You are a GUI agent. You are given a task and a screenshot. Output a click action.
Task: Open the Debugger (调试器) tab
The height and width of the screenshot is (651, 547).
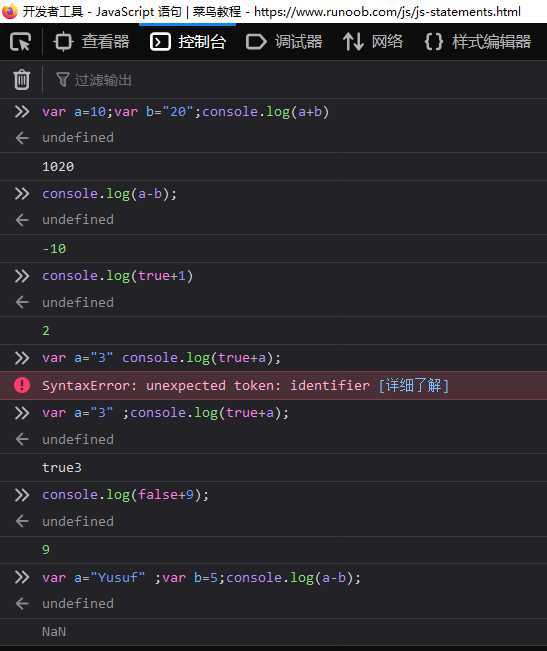pyautogui.click(x=284, y=42)
